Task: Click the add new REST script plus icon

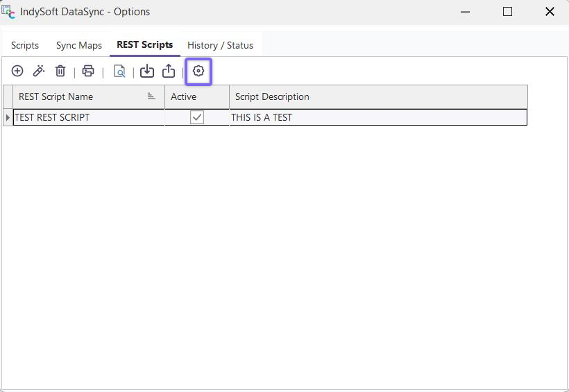Action: click(x=17, y=71)
